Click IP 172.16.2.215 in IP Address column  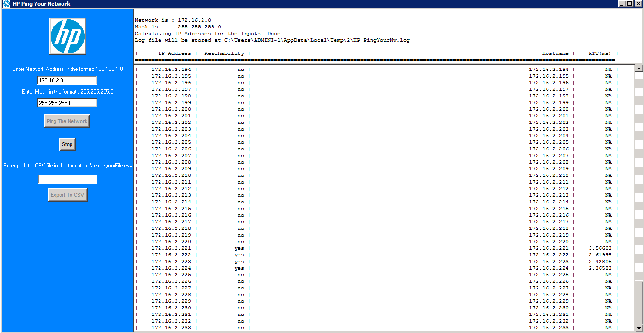tap(171, 209)
